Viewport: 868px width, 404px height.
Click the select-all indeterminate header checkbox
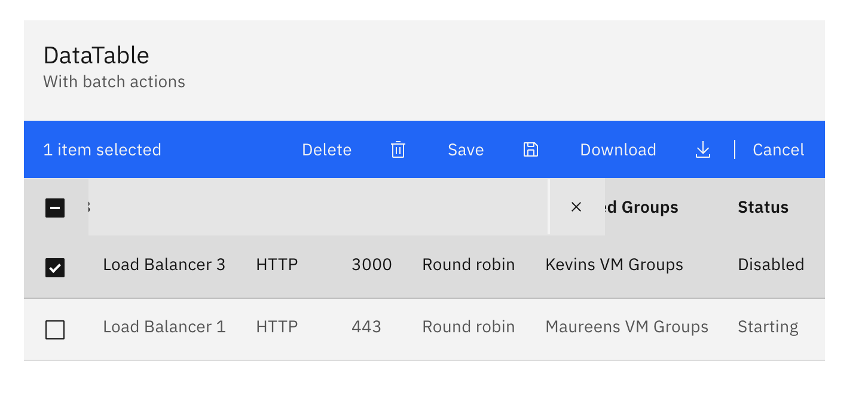point(54,207)
